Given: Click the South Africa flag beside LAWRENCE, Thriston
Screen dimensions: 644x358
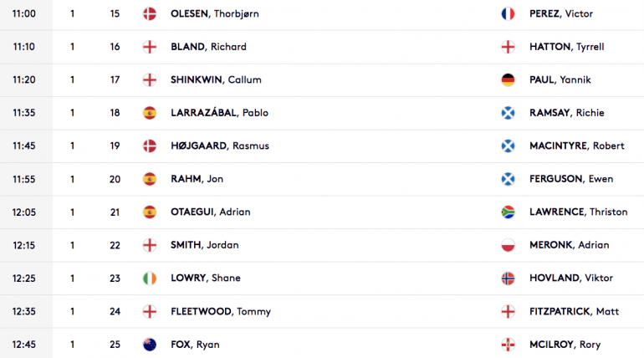Looking at the screenshot, I should [x=508, y=212].
